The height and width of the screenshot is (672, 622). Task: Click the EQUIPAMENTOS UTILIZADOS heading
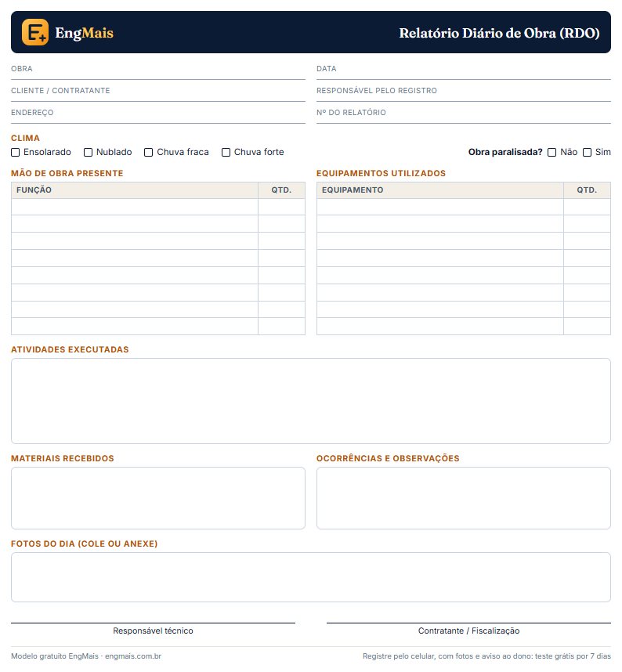[x=381, y=173]
